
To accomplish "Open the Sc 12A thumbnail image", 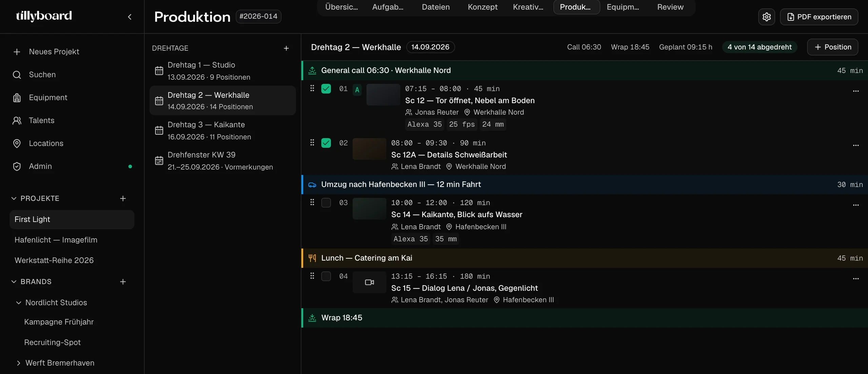I will pos(369,149).
